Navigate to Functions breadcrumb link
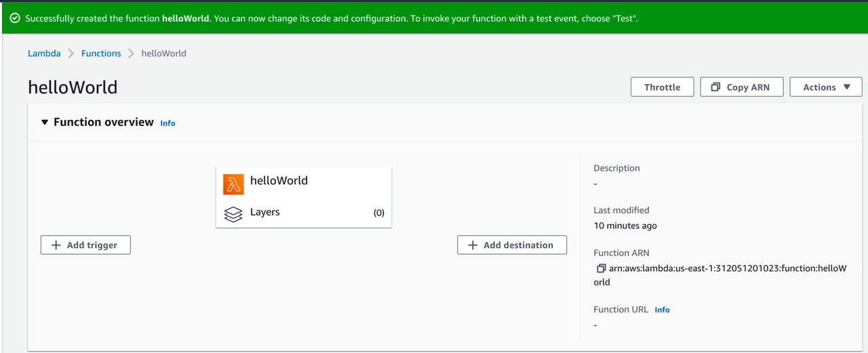This screenshot has width=868, height=353. pos(101,54)
